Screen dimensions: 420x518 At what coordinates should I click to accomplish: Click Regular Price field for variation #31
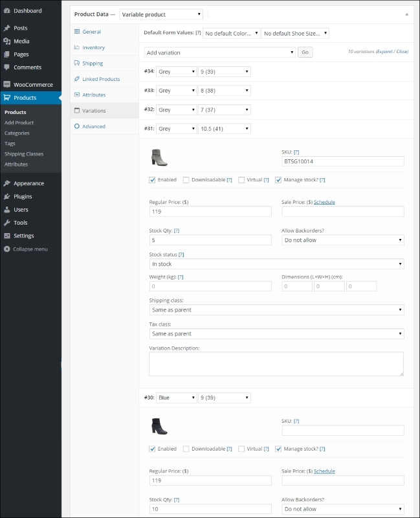point(210,212)
